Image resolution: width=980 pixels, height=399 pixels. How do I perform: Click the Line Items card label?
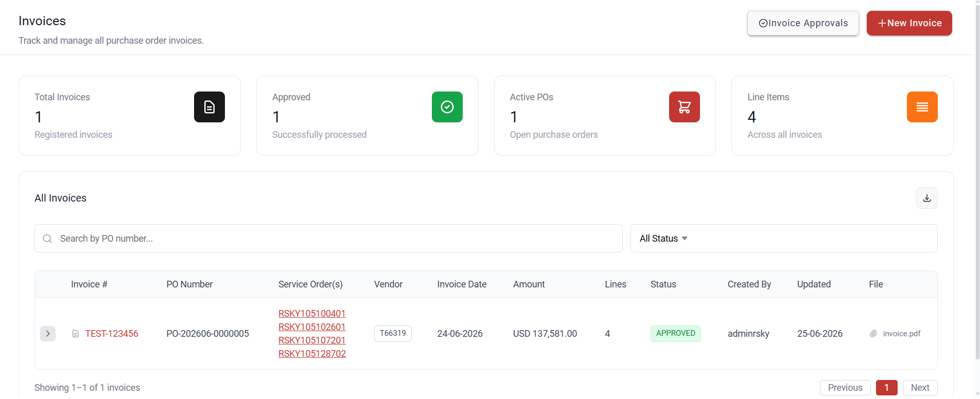pyautogui.click(x=768, y=97)
